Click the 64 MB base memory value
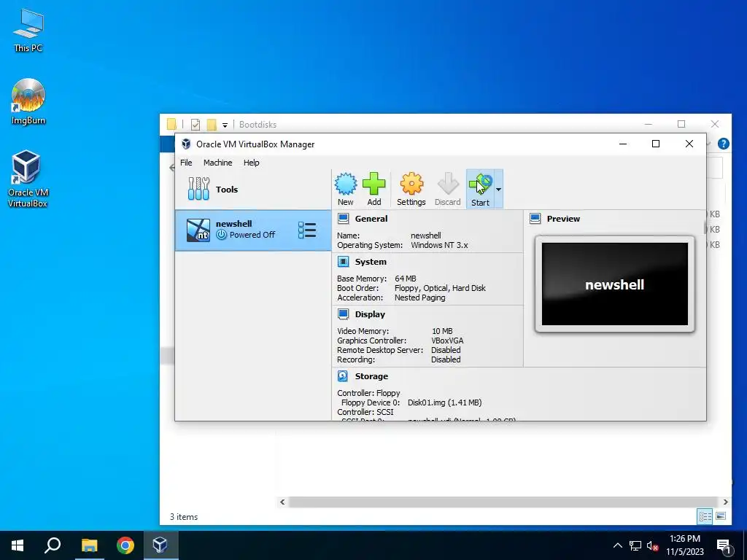 pyautogui.click(x=406, y=279)
